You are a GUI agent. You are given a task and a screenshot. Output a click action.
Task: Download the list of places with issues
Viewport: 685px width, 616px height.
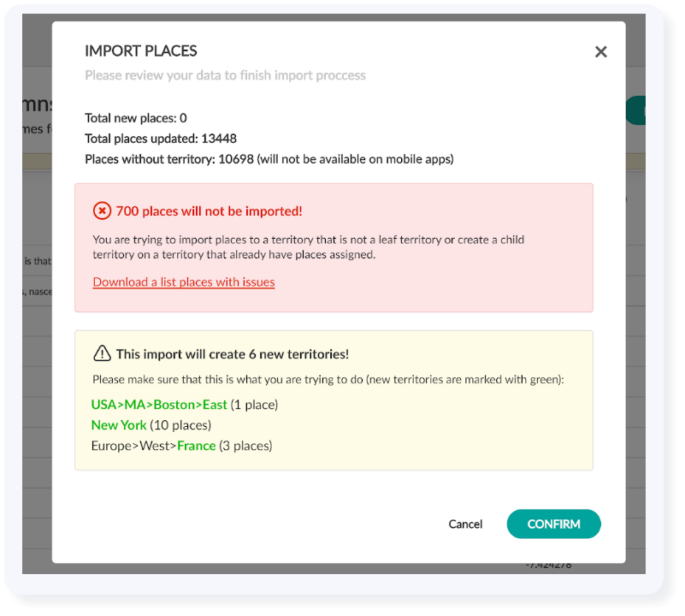pyautogui.click(x=184, y=281)
